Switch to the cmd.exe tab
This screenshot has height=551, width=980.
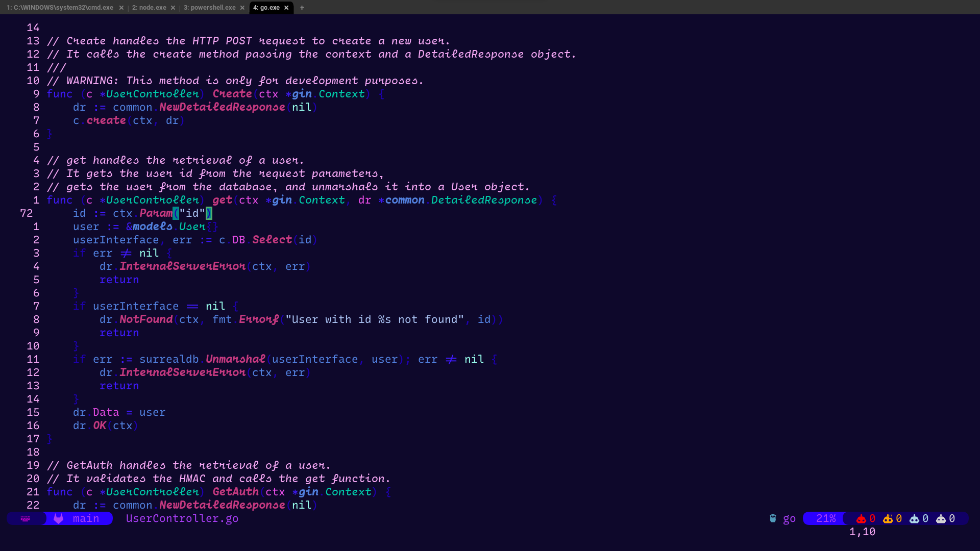point(60,7)
